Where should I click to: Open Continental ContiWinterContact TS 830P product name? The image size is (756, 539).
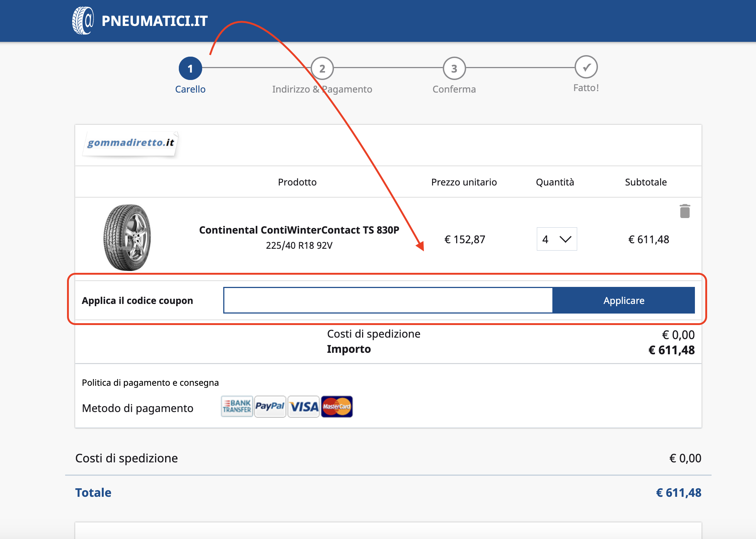299,230
